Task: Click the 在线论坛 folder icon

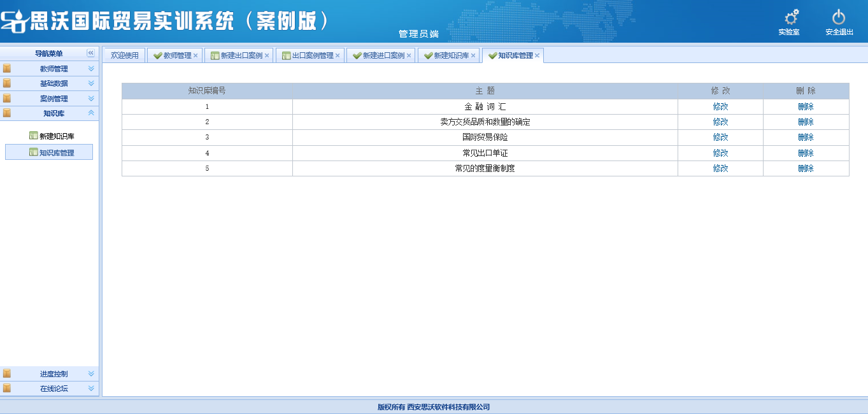Action: [7, 388]
